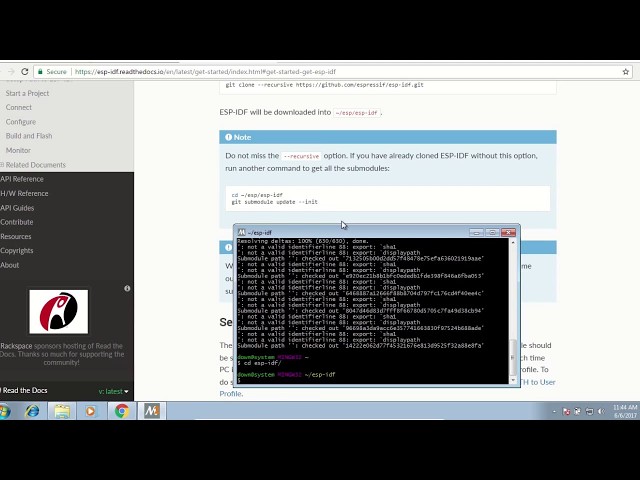
Task: Open API Guides in the sidebar
Action: click(17, 208)
